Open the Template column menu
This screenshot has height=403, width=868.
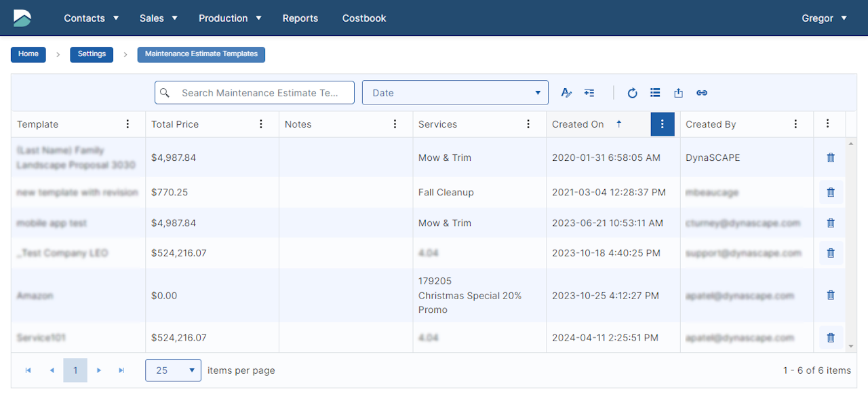click(x=127, y=124)
